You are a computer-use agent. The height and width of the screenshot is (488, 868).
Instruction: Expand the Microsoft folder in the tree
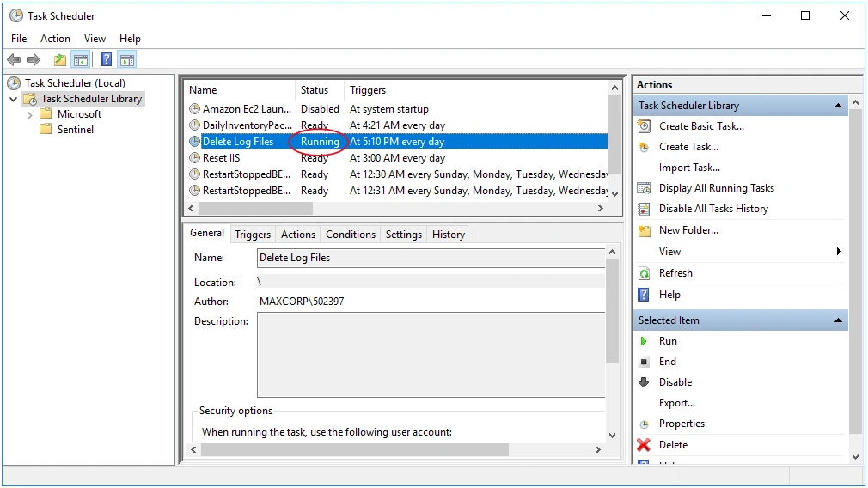pyautogui.click(x=29, y=114)
